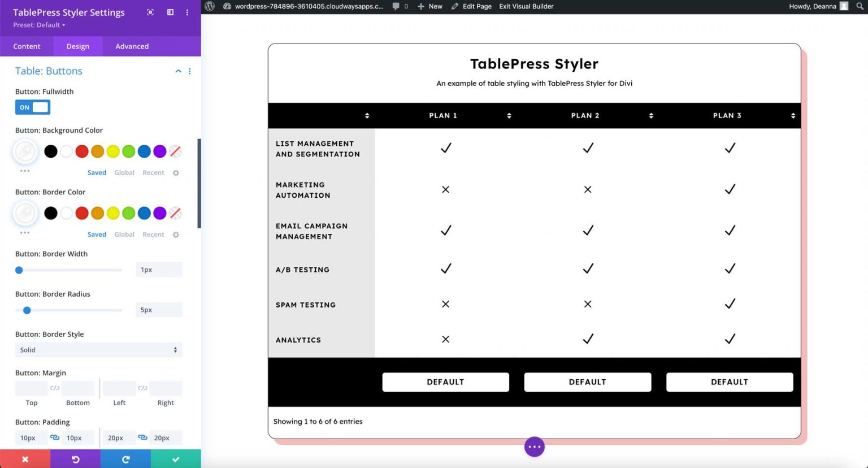Image resolution: width=868 pixels, height=468 pixels.
Task: Select the crossed-out transparent swatch for Border Color
Action: pyautogui.click(x=175, y=213)
